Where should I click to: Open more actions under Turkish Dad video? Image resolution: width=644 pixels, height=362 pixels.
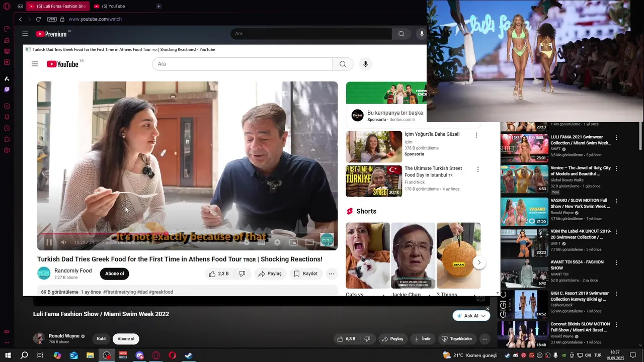click(x=332, y=274)
